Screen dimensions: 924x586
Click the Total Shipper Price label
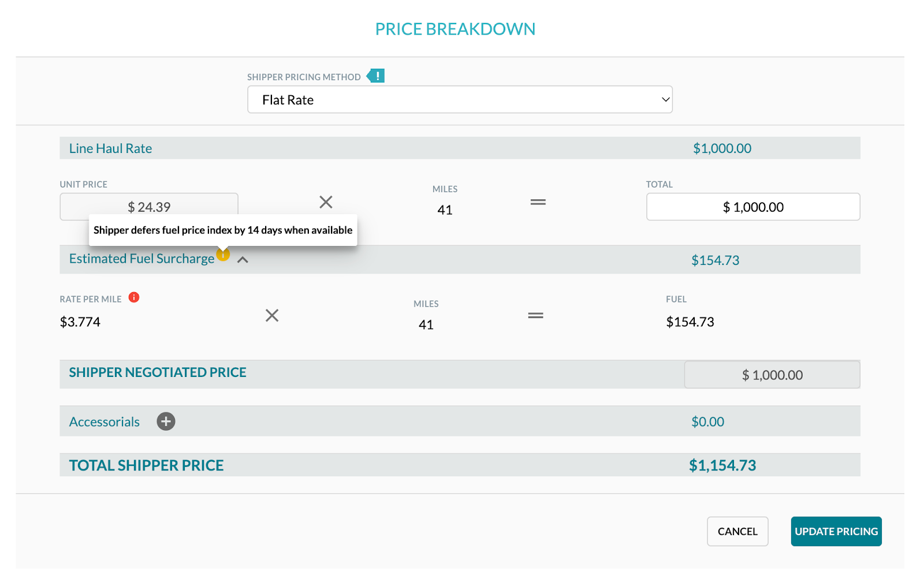click(x=146, y=465)
